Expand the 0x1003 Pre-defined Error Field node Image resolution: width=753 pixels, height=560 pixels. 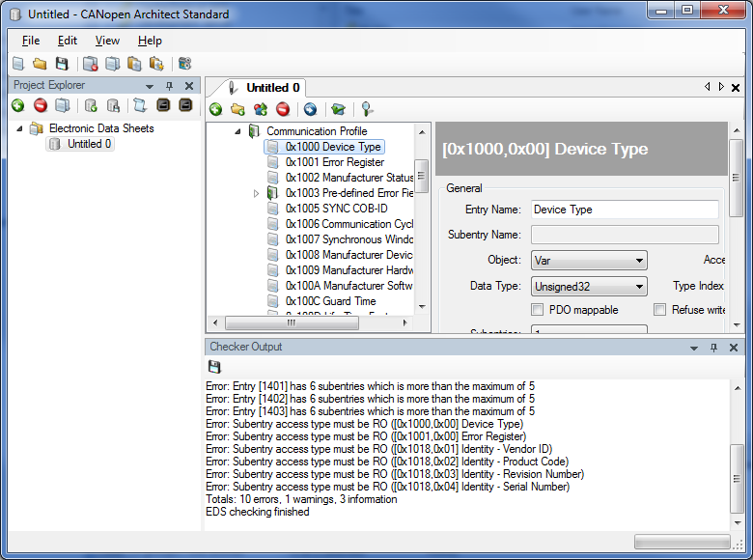click(x=256, y=193)
